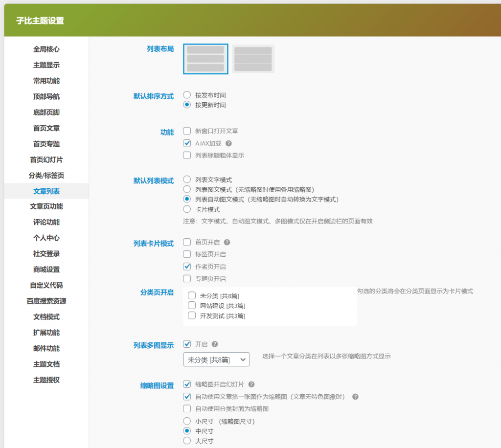Open 主题显示 settings section
This screenshot has width=501, height=448.
click(x=46, y=65)
